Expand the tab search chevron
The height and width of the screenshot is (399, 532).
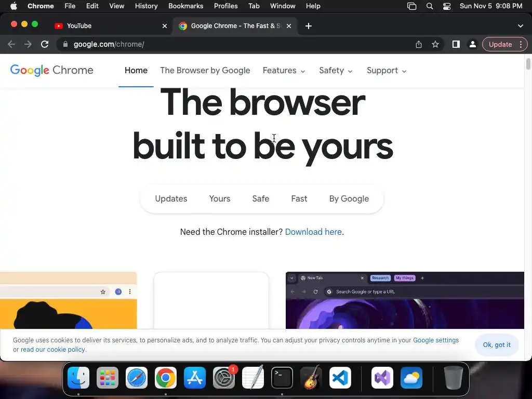pyautogui.click(x=521, y=26)
